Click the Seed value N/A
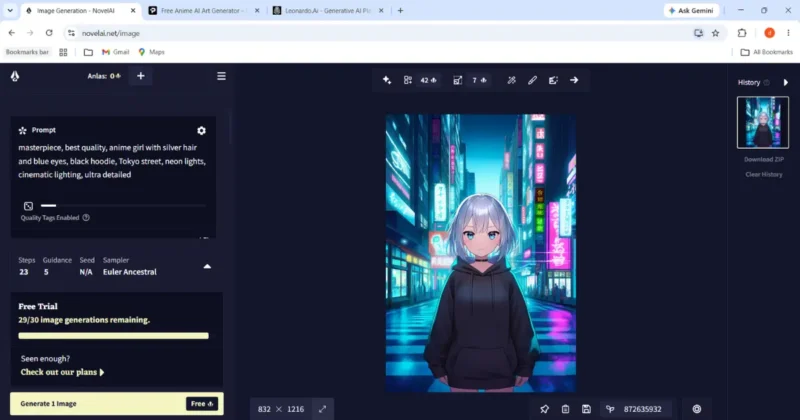Image resolution: width=800 pixels, height=420 pixels. point(86,272)
